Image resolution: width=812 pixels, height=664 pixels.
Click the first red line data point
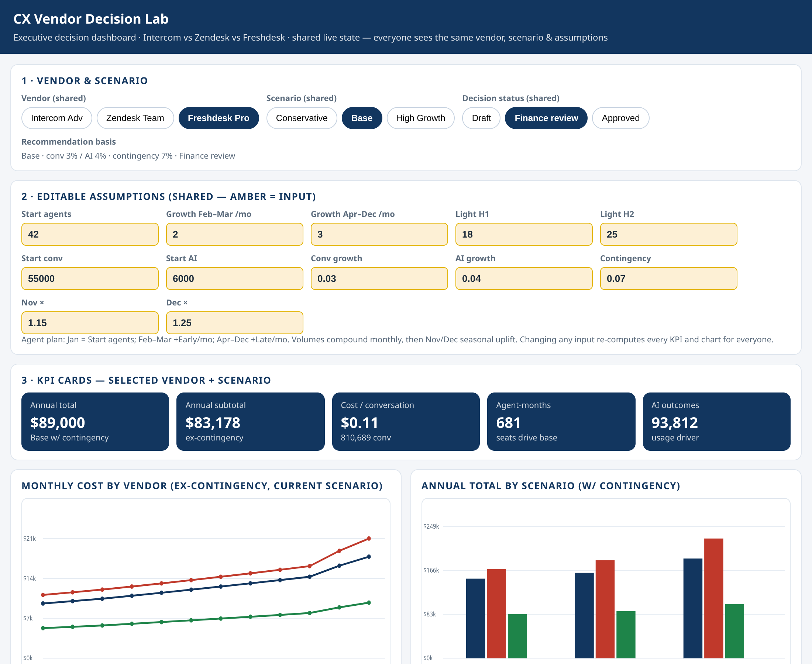tap(43, 595)
